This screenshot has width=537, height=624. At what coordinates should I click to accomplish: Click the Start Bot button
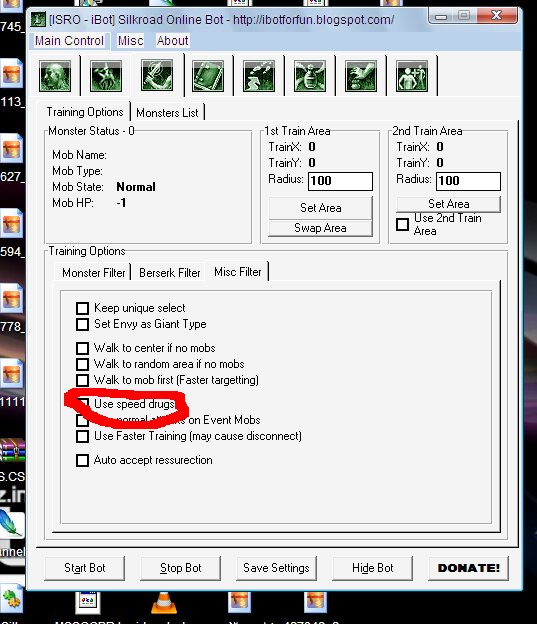[85, 568]
